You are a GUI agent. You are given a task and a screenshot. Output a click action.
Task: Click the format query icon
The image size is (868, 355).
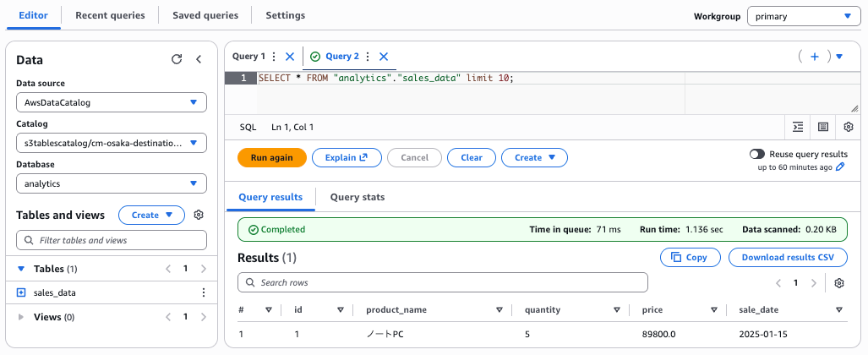click(x=798, y=127)
